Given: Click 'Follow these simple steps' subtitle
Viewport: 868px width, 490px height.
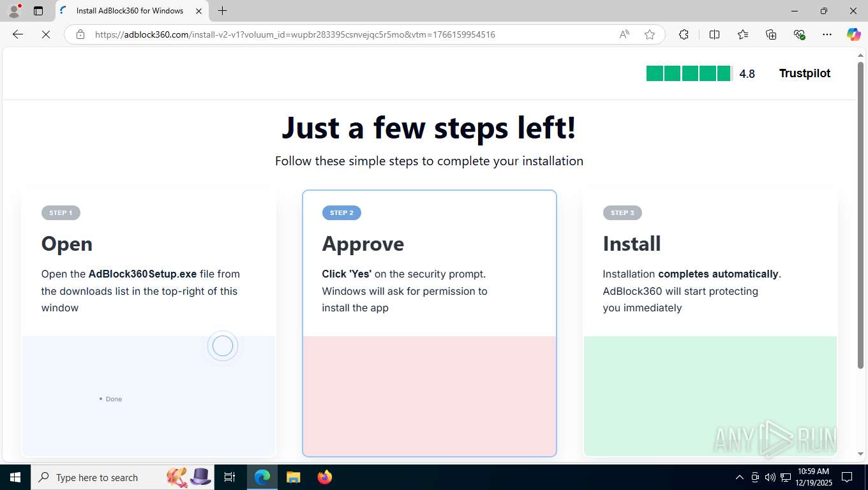Looking at the screenshot, I should pyautogui.click(x=429, y=161).
